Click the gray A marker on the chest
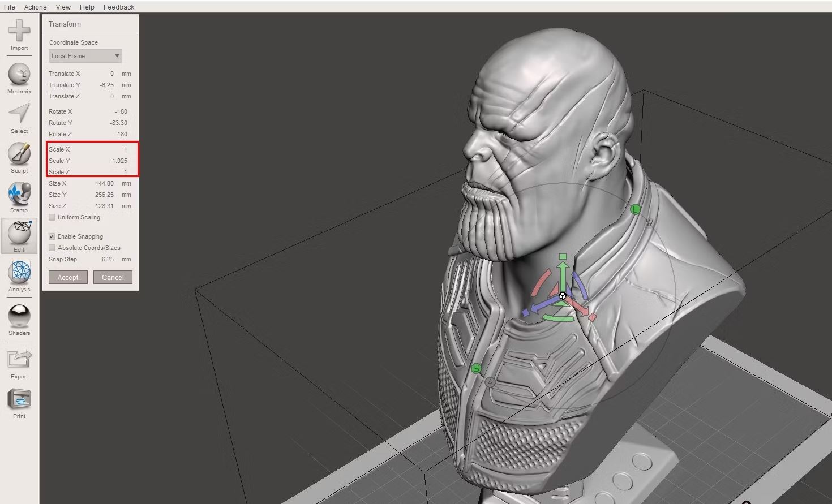 click(x=490, y=382)
